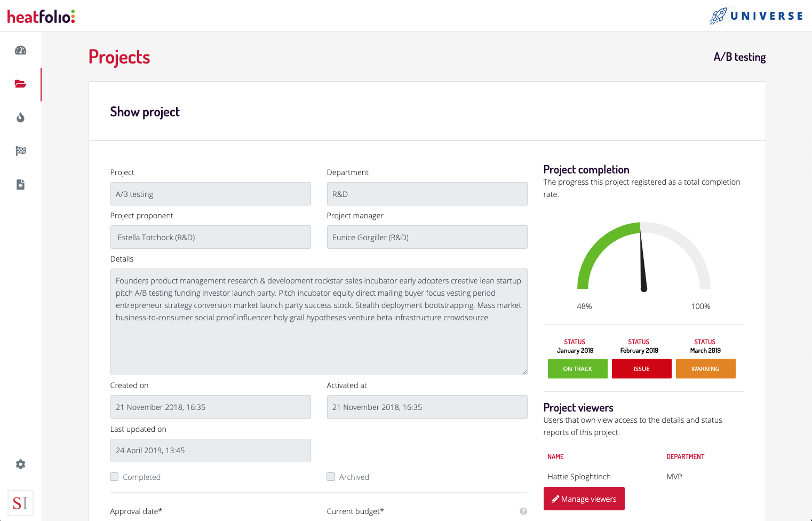Select the Projects folder icon in sidebar
Screen dimensions: 812x521
click(x=20, y=84)
